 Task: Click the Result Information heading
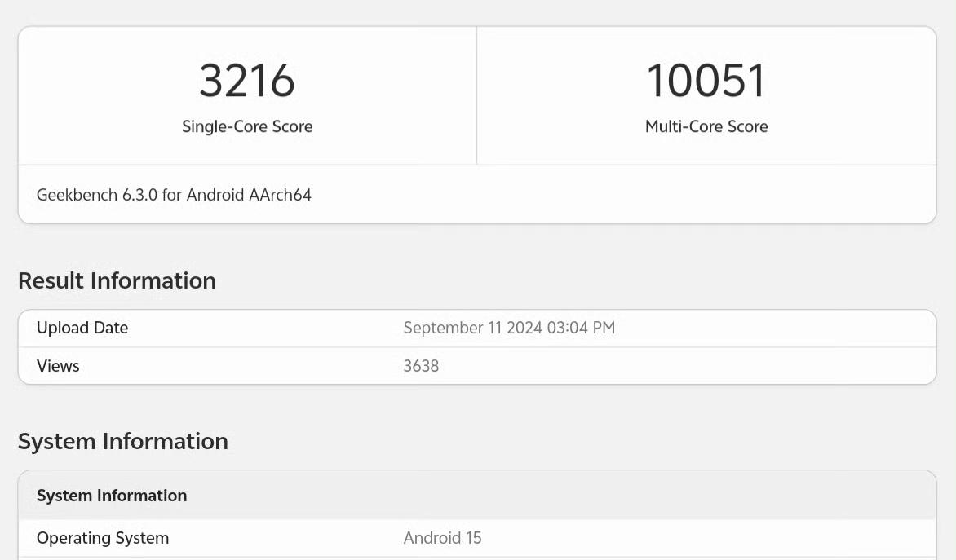[117, 280]
